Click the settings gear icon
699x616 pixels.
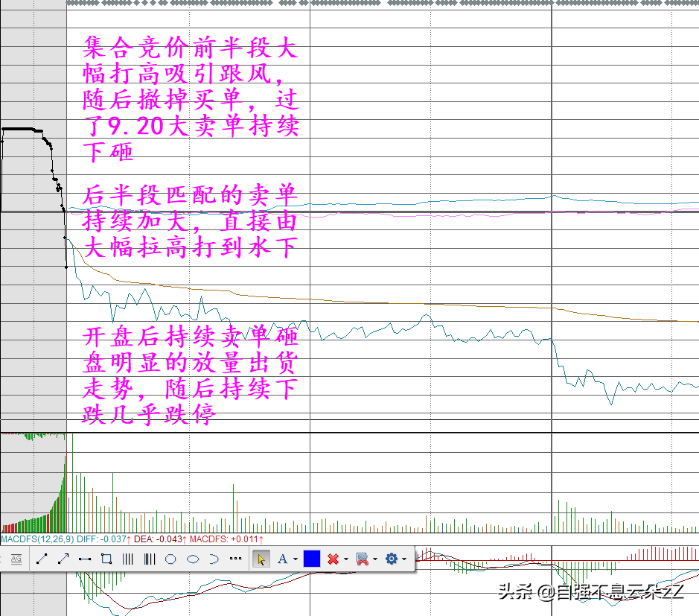click(392, 559)
